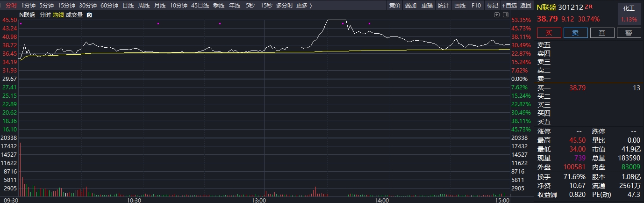Image resolution: width=644 pixels, height=203 pixels.
Task: Click the 卖 sell button
Action: (575, 33)
